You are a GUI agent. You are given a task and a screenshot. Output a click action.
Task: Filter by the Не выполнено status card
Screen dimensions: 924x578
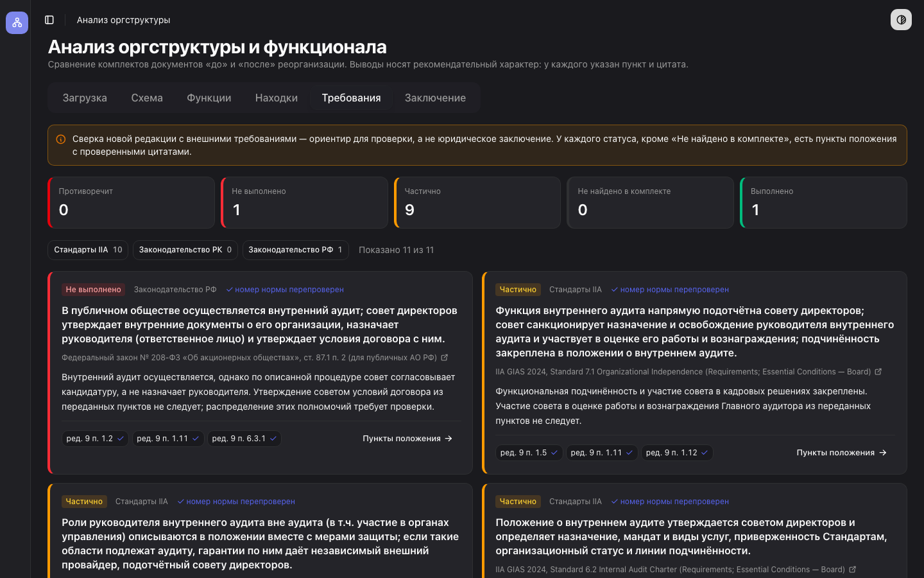coord(304,202)
